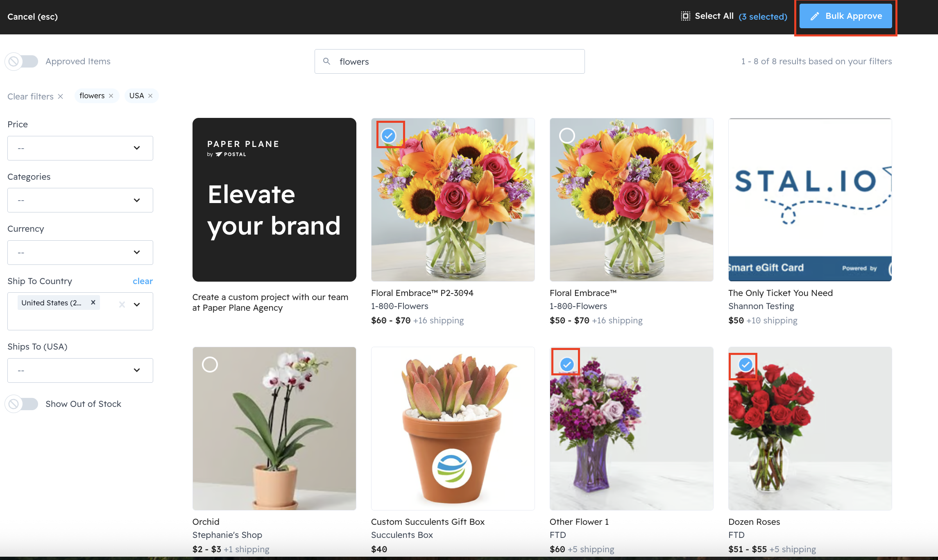
Task: Click the Other Flower 1 title
Action: [x=579, y=522]
